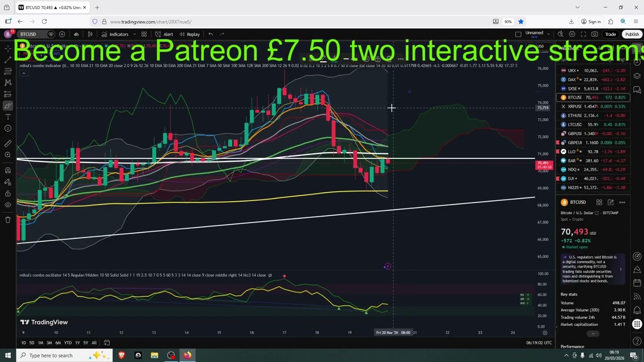Redo the last chart action
644x362 pixels.
(x=222, y=34)
